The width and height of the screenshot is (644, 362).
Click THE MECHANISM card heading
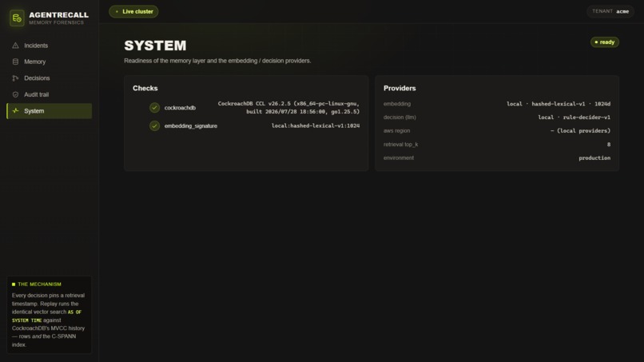click(39, 284)
